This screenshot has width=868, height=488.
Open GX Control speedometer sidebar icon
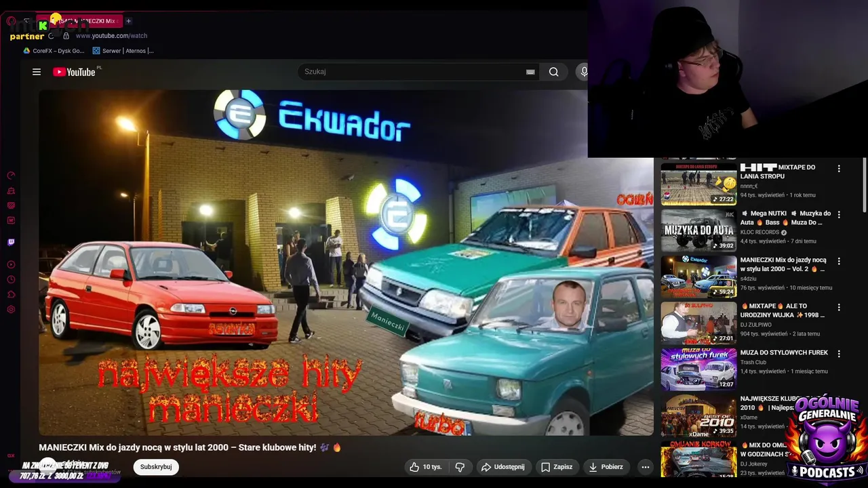click(11, 176)
